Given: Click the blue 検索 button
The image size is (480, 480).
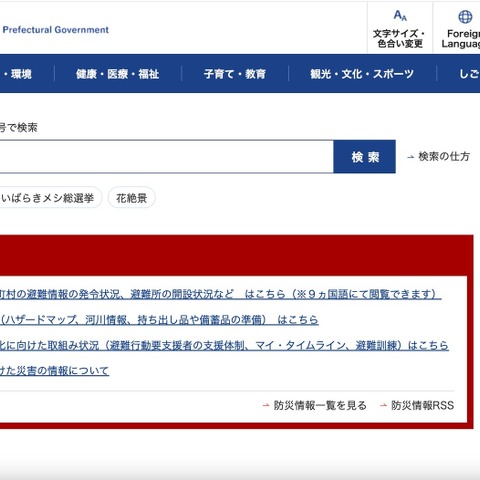Looking at the screenshot, I should 365,157.
